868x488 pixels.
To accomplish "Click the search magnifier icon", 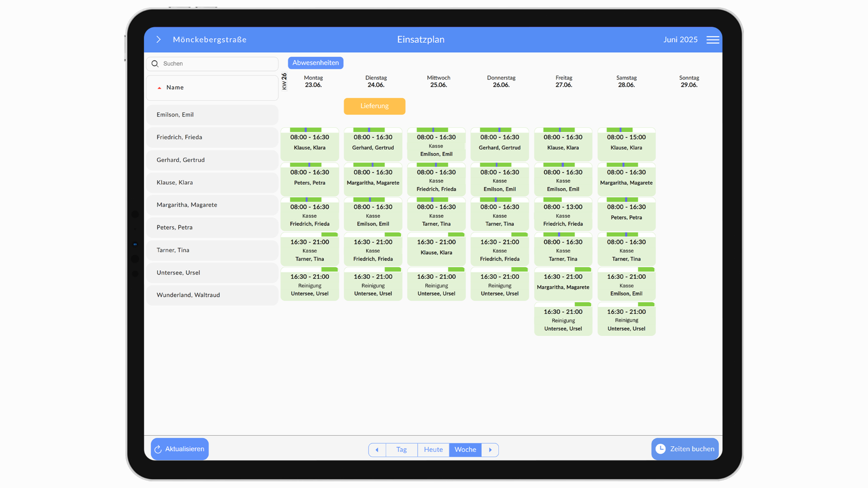I will 155,64.
